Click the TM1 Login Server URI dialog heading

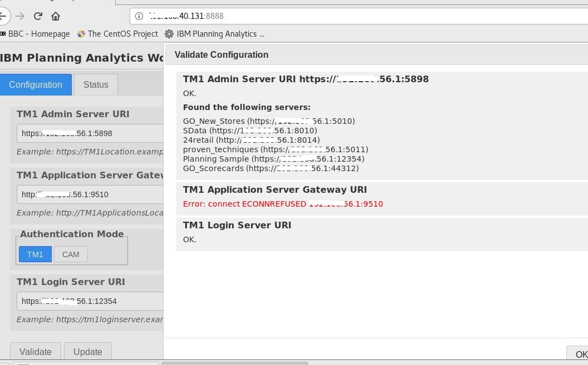[x=237, y=225]
